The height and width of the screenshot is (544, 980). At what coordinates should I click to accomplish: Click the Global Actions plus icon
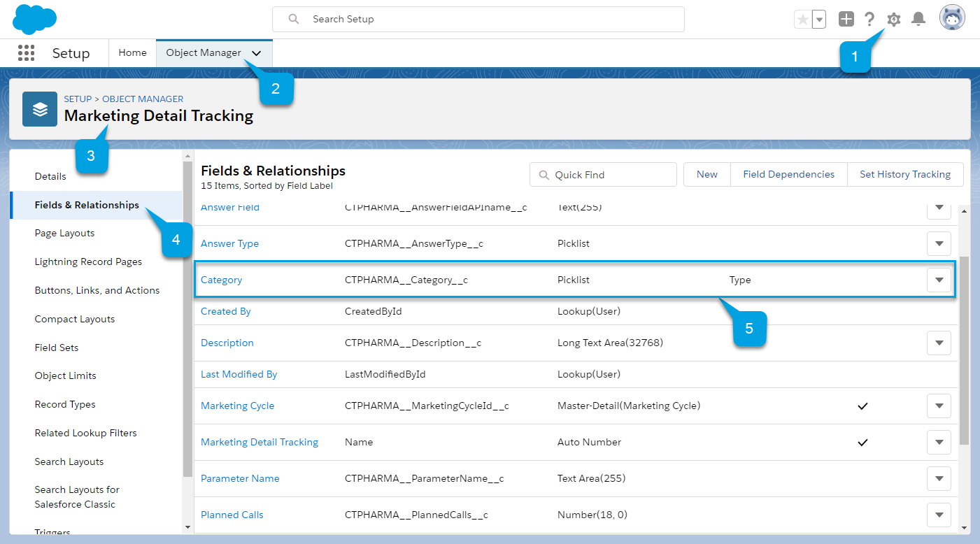pyautogui.click(x=846, y=20)
